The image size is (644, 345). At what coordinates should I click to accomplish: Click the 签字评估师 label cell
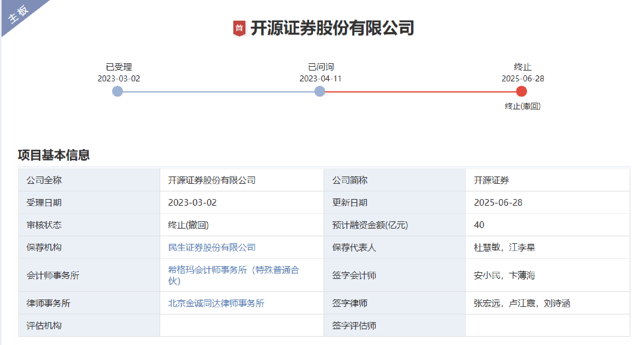tap(394, 325)
